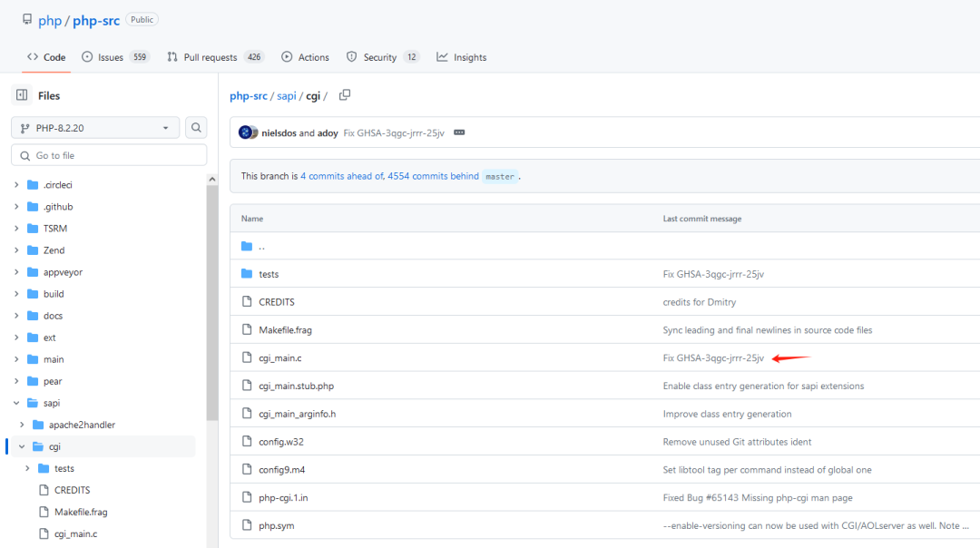Open cgi_main.c in the file list
The height and width of the screenshot is (548, 980).
280,358
